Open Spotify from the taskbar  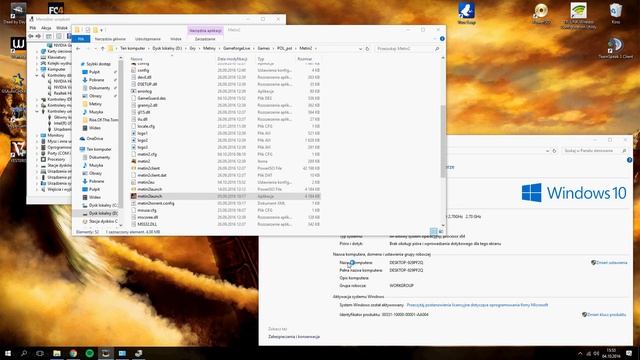(x=89, y=353)
